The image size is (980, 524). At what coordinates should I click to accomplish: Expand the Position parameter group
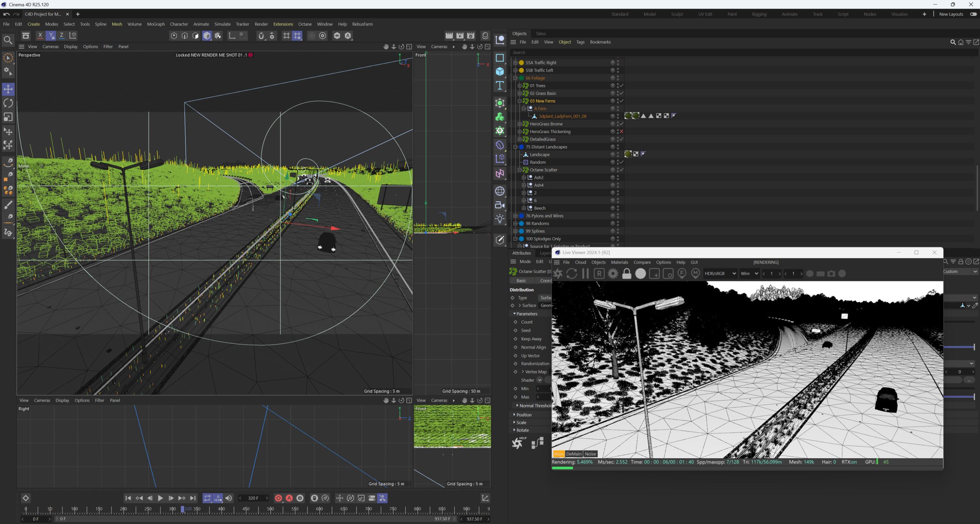click(x=514, y=415)
